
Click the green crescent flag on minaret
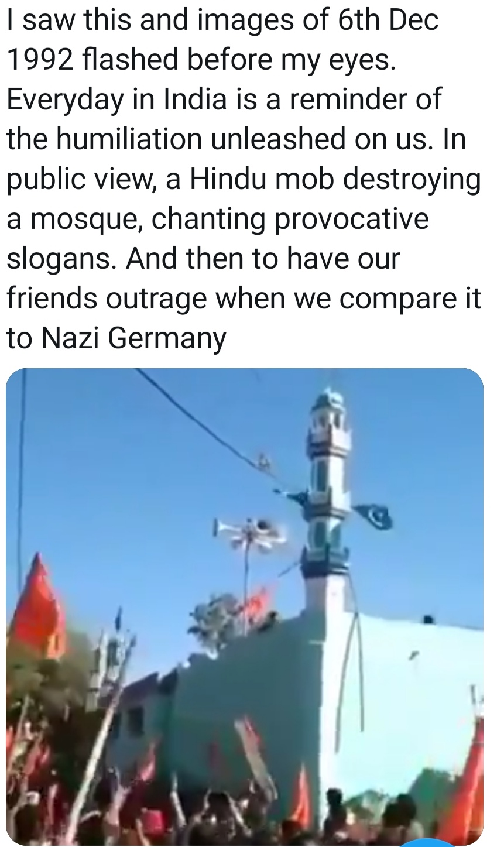372,516
